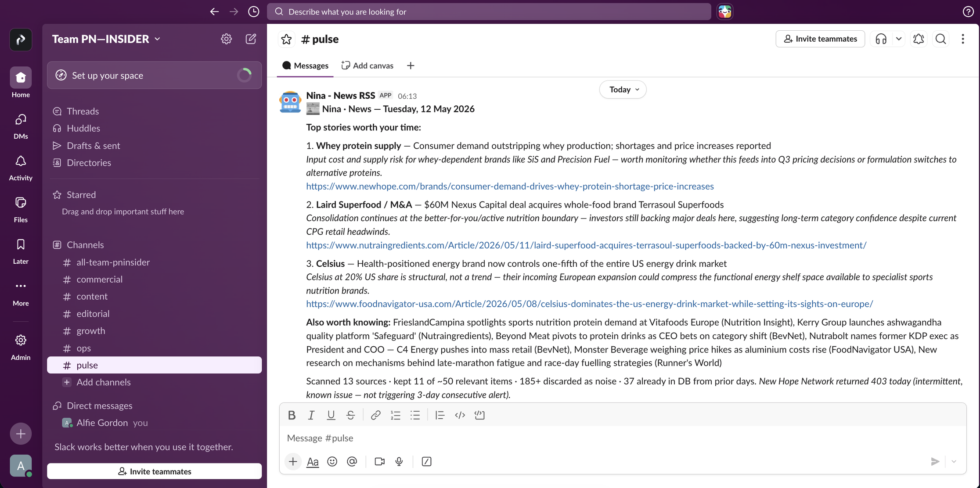
Task: Apply blockquote formatting
Action: pos(440,415)
